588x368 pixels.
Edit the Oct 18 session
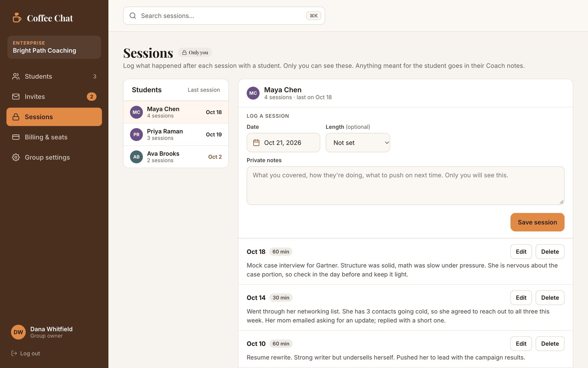point(521,252)
